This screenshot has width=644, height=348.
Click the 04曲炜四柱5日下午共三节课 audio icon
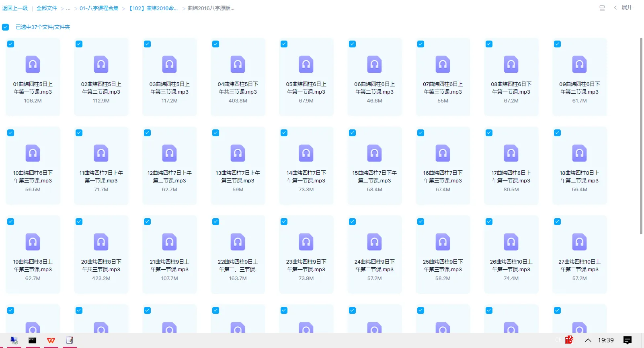[238, 64]
